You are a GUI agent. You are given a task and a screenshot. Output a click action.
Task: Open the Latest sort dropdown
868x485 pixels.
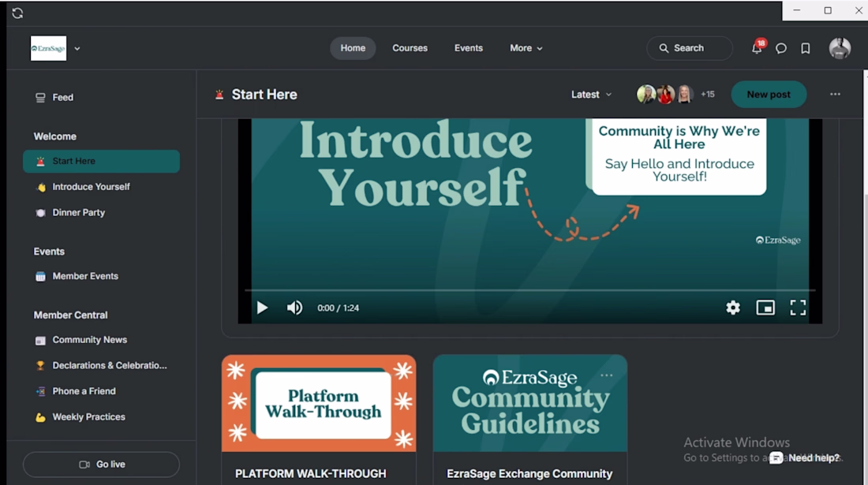point(591,95)
